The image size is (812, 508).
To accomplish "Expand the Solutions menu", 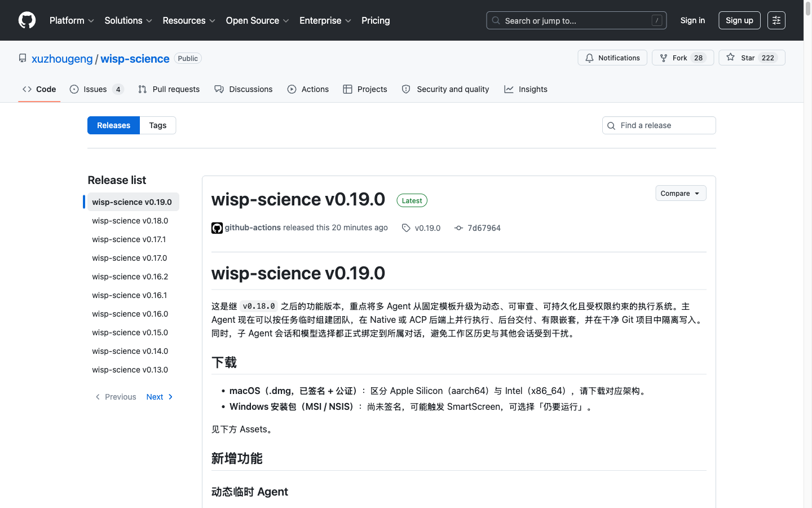I will pyautogui.click(x=128, y=20).
